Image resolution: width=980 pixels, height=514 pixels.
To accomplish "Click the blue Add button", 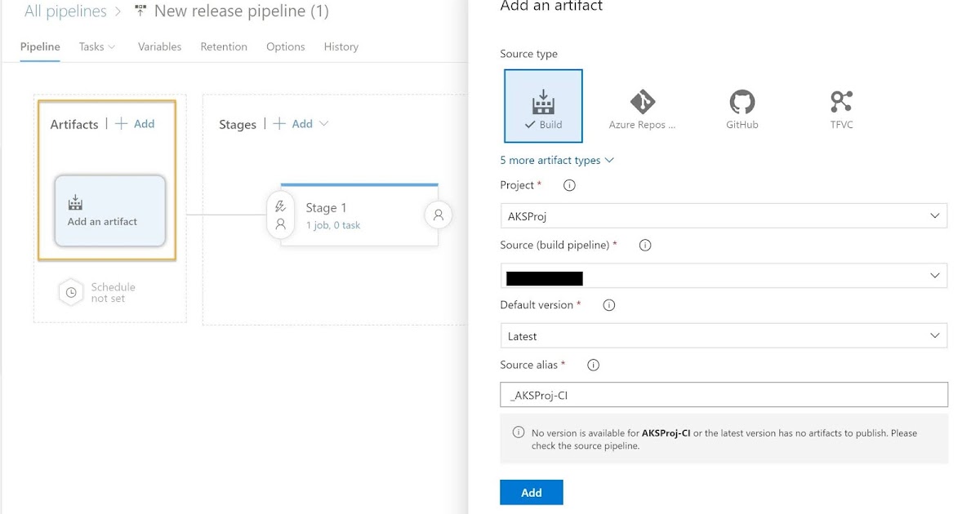I will point(531,492).
